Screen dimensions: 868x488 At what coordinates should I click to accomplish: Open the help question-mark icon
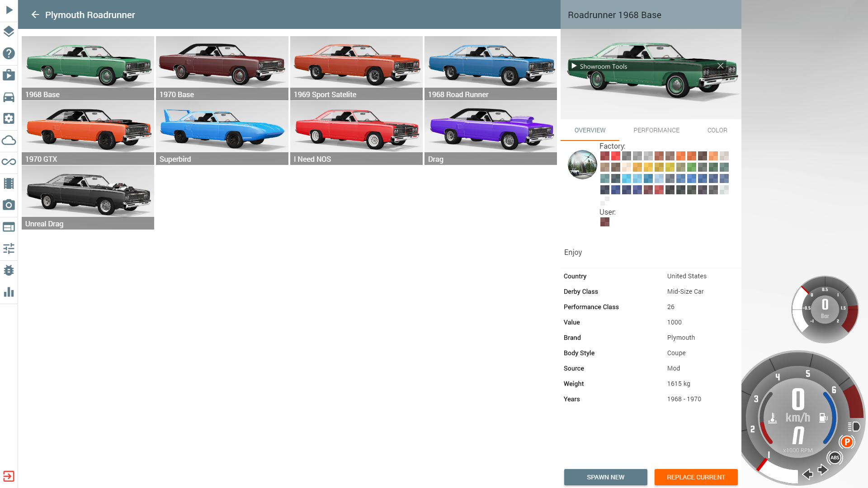9,53
